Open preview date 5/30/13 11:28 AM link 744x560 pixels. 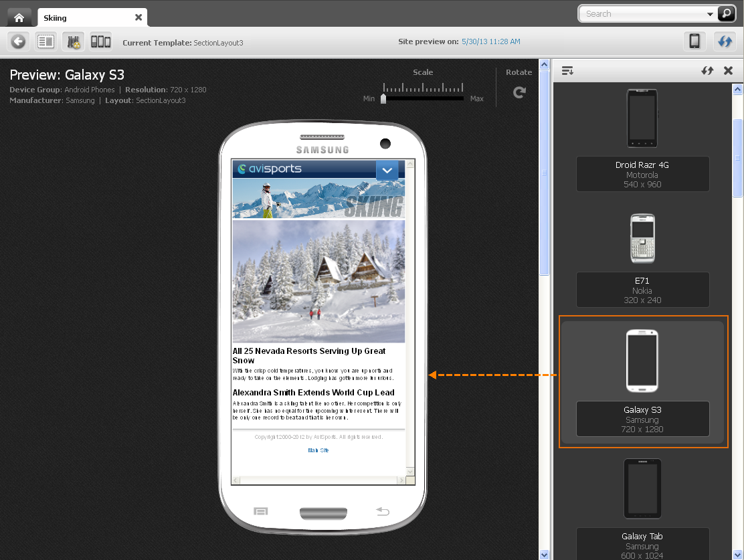click(x=490, y=41)
